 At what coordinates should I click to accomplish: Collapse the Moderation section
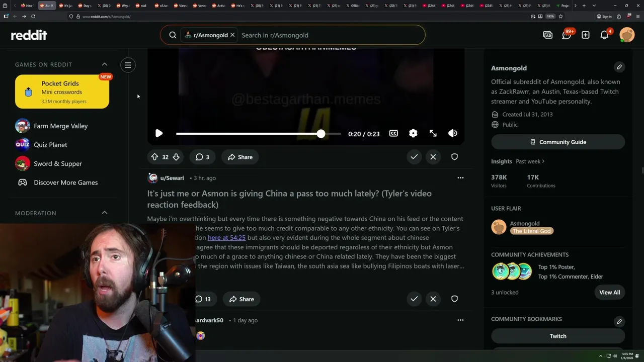point(105,213)
